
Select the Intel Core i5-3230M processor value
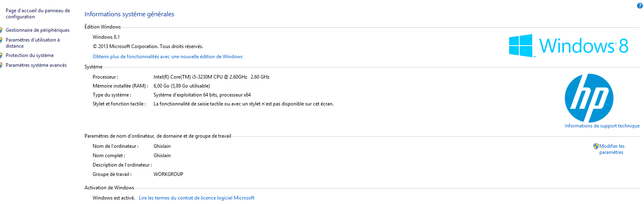coord(211,77)
